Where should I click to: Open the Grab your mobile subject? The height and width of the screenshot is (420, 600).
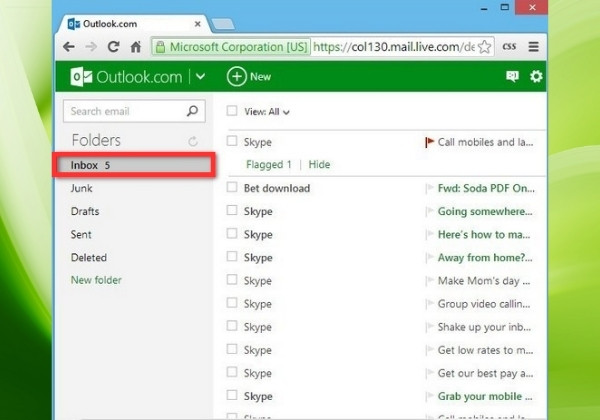pyautogui.click(x=485, y=396)
